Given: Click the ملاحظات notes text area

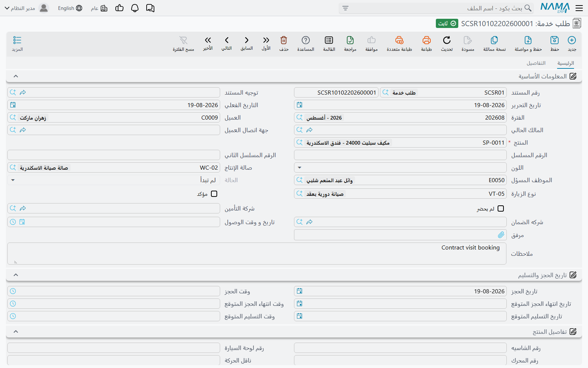Looking at the screenshot, I should [257, 254].
